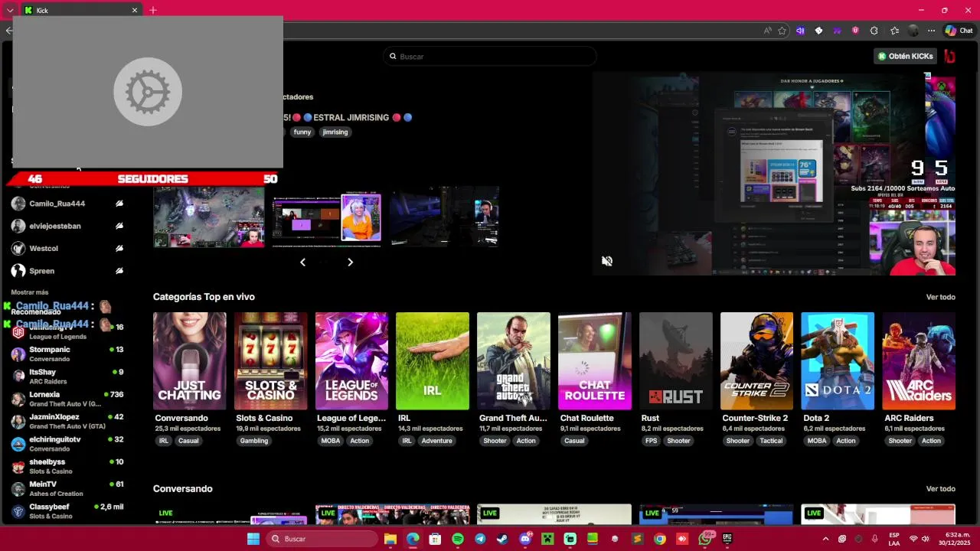Open Just Chatting category thumbnail
Screen dimensions: 980x551
point(189,360)
